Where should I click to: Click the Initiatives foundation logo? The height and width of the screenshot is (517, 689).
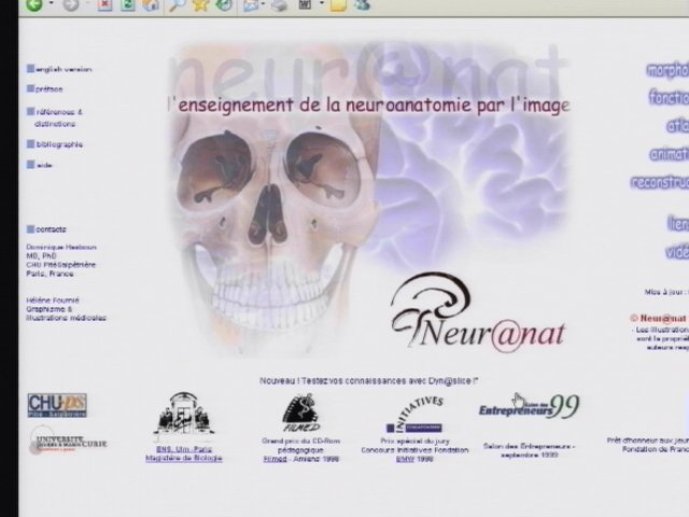[414, 414]
